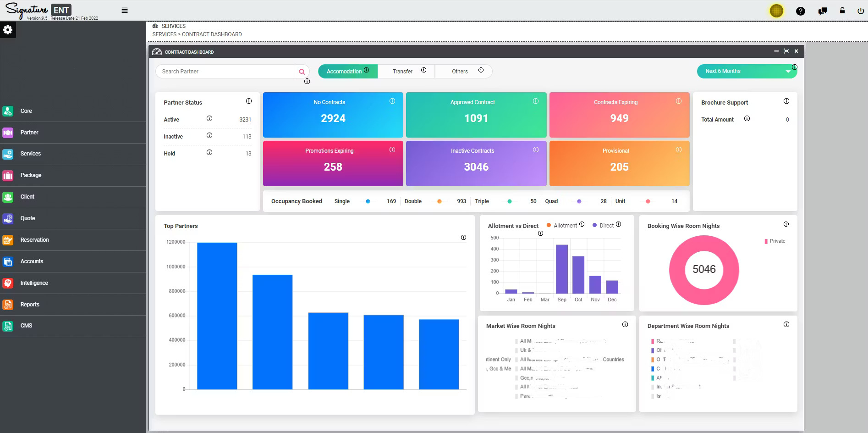
Task: Switch to the Others tab
Action: pyautogui.click(x=460, y=72)
